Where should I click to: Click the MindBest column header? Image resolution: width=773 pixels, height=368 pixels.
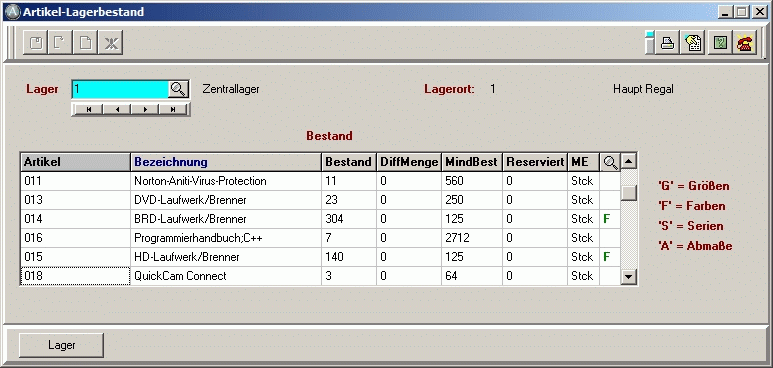pyautogui.click(x=472, y=162)
